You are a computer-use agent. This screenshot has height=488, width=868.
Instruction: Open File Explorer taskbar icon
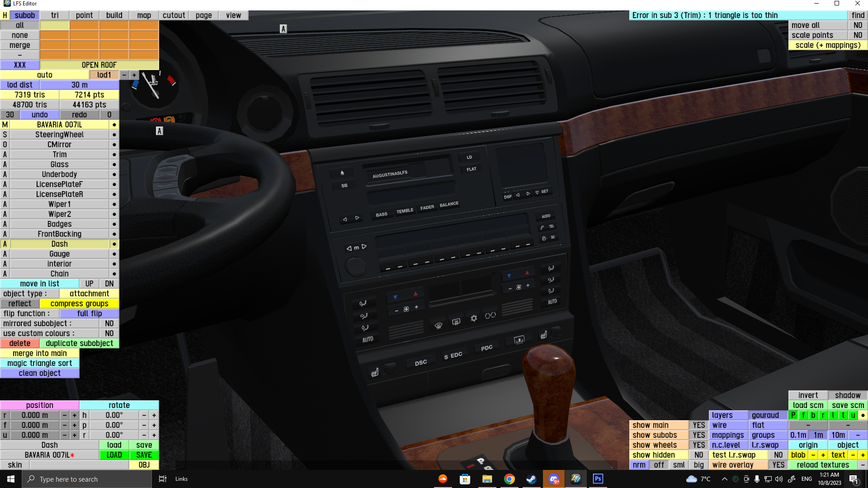487,479
